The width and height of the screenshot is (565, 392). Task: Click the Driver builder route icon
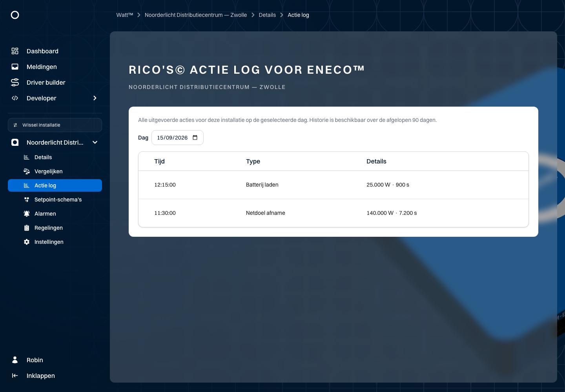pyautogui.click(x=15, y=82)
